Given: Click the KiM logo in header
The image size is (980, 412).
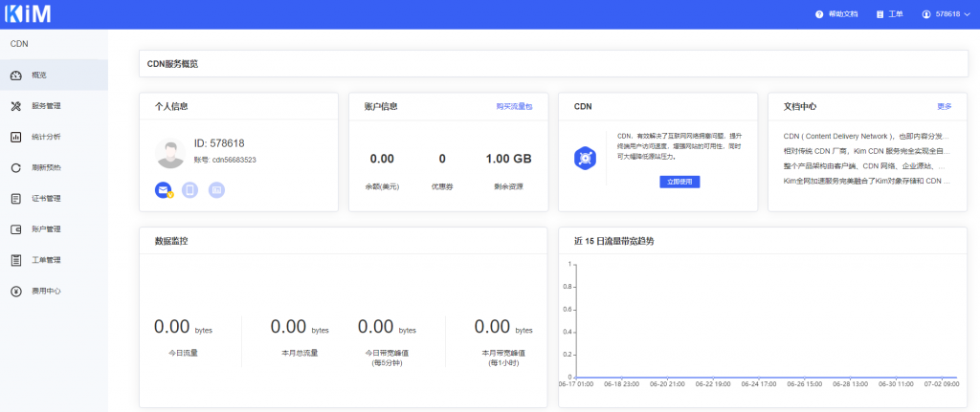Looking at the screenshot, I should (x=28, y=14).
